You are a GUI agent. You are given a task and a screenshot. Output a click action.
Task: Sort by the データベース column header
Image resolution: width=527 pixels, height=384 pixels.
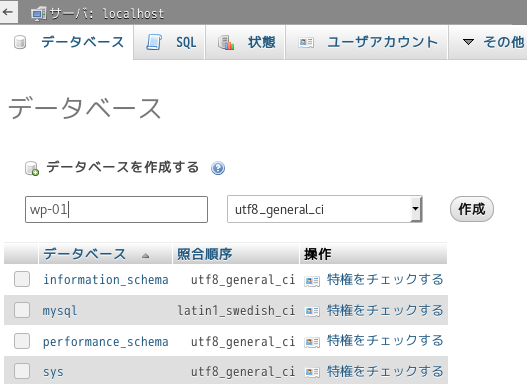click(84, 254)
